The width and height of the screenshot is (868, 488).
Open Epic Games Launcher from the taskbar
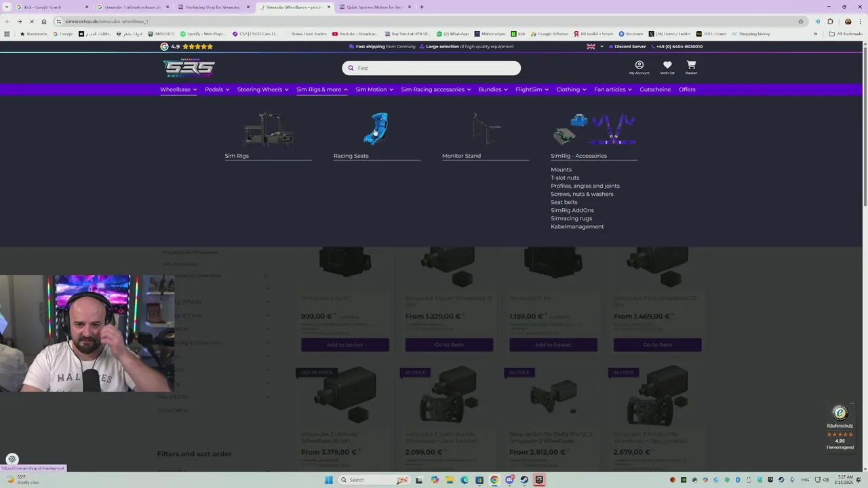[539, 480]
